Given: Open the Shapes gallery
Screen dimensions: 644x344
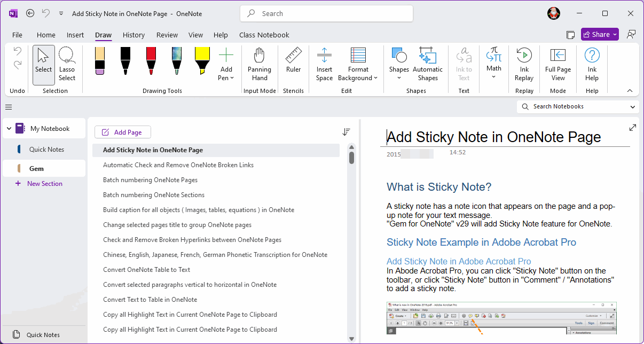Looking at the screenshot, I should click(399, 65).
